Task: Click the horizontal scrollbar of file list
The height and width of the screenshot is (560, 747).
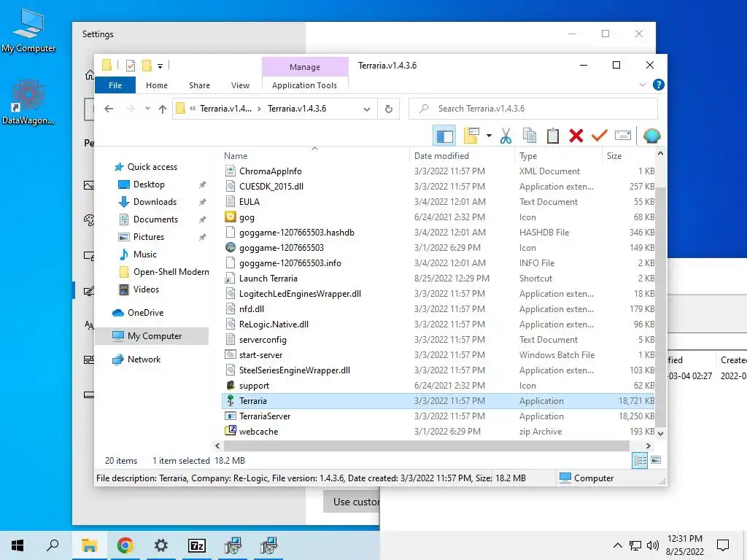Action: click(x=426, y=446)
